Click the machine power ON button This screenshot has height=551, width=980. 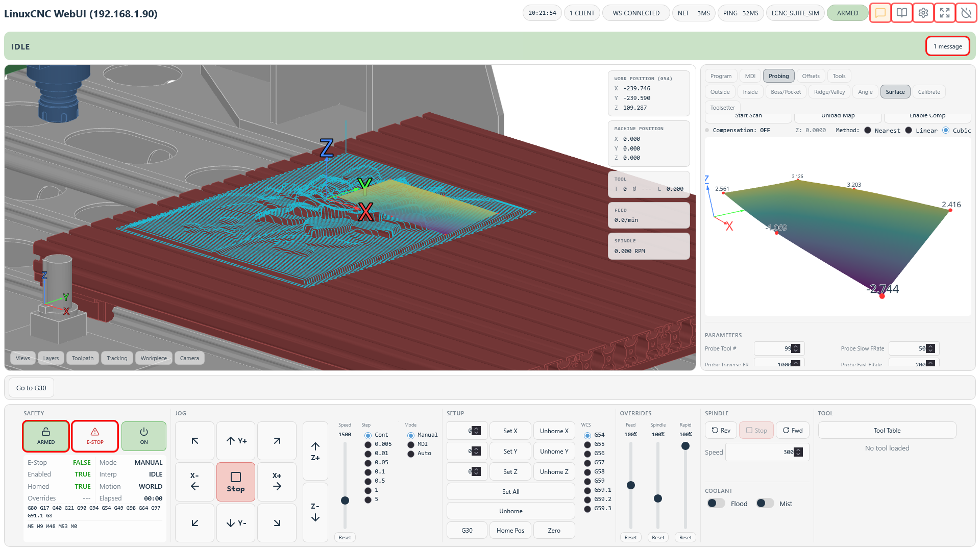[143, 436]
